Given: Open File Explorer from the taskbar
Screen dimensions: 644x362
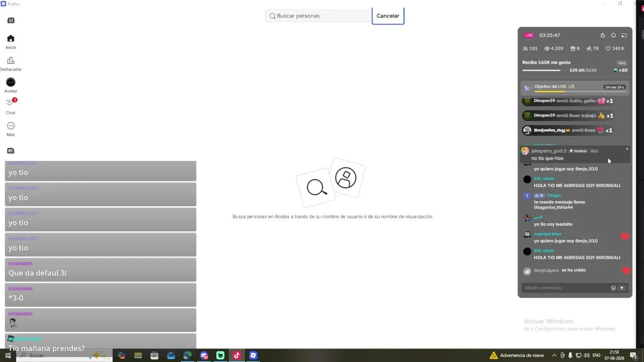Looking at the screenshot, I should coord(138,355).
